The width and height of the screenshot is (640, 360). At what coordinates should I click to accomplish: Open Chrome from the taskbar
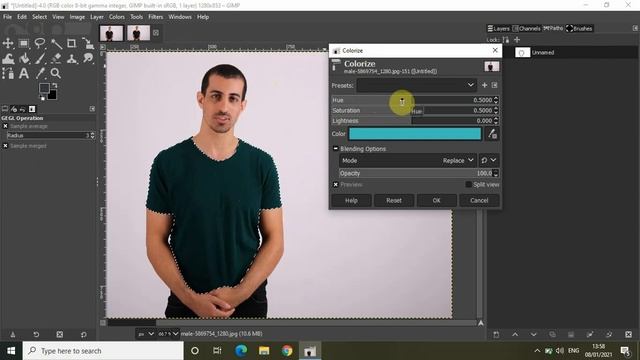(287, 351)
